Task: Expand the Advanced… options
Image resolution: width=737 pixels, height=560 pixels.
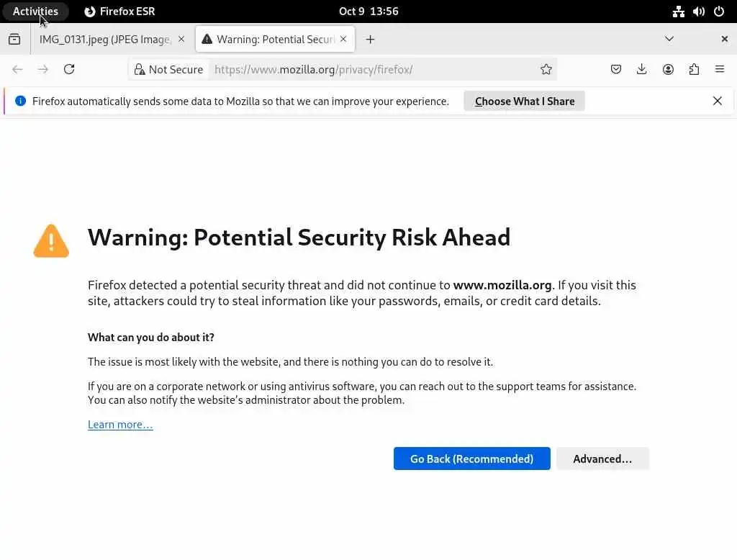Action: pyautogui.click(x=602, y=459)
